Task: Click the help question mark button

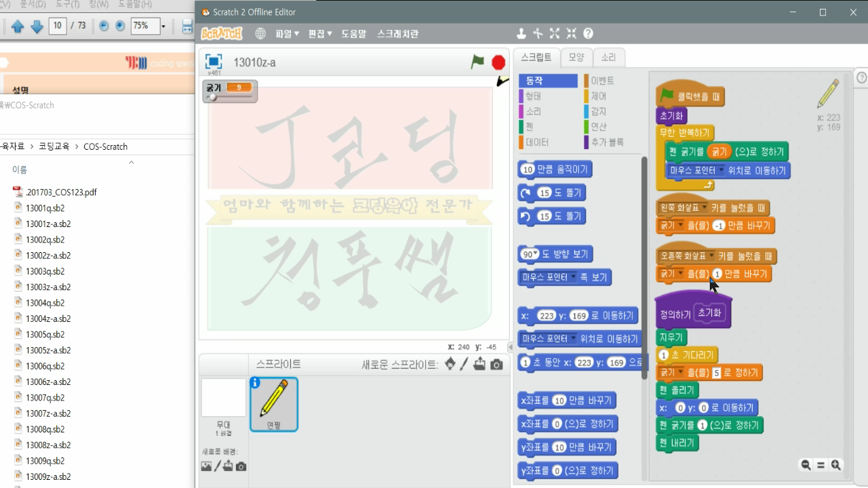Action: [589, 33]
